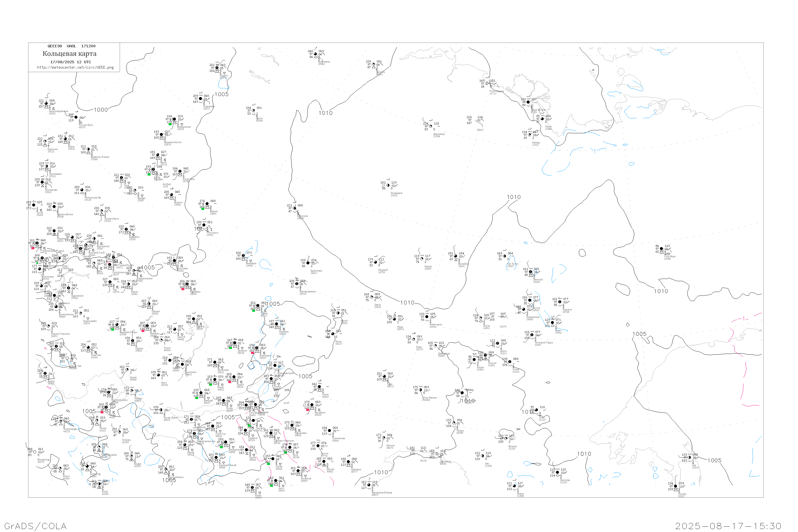Image resolution: width=798 pixels, height=532 pixels.
Task: Click the 2025-08-17-15:30 timestamp at bottom right
Action: point(728,526)
